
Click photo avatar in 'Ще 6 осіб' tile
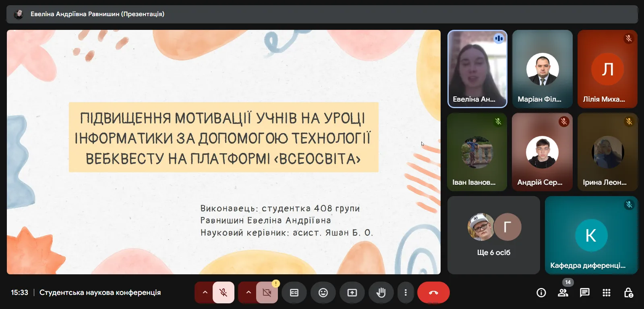pos(481,227)
